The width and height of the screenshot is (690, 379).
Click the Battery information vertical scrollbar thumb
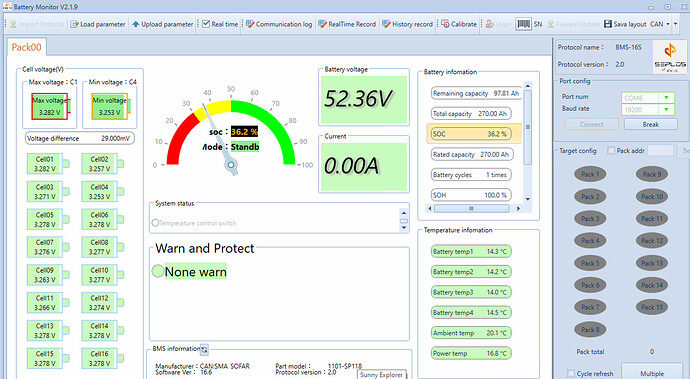coord(528,127)
